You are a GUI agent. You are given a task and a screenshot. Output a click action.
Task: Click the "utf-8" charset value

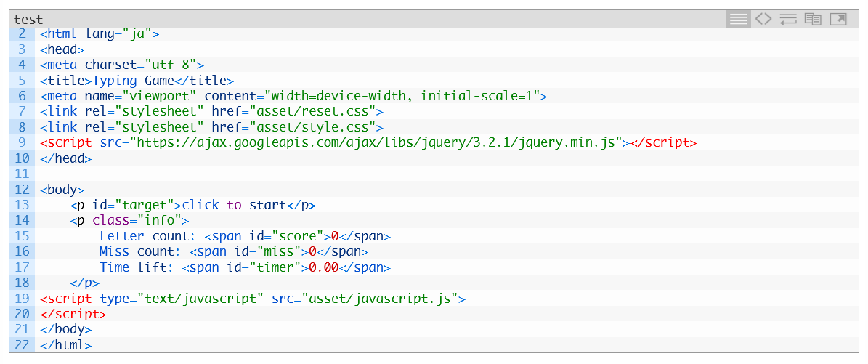(170, 65)
